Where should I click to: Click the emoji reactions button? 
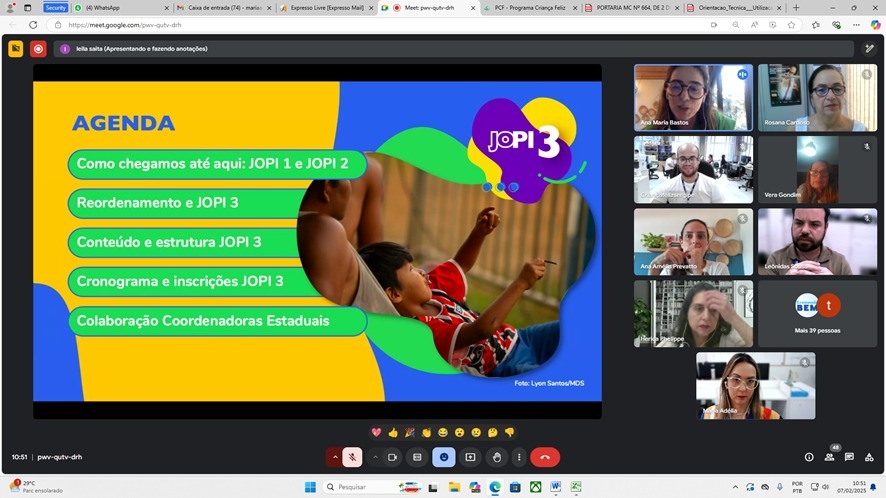pyautogui.click(x=444, y=457)
